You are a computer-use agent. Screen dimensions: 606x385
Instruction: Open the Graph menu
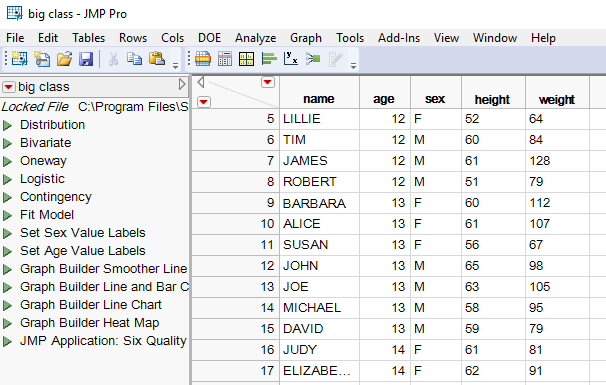pos(306,38)
